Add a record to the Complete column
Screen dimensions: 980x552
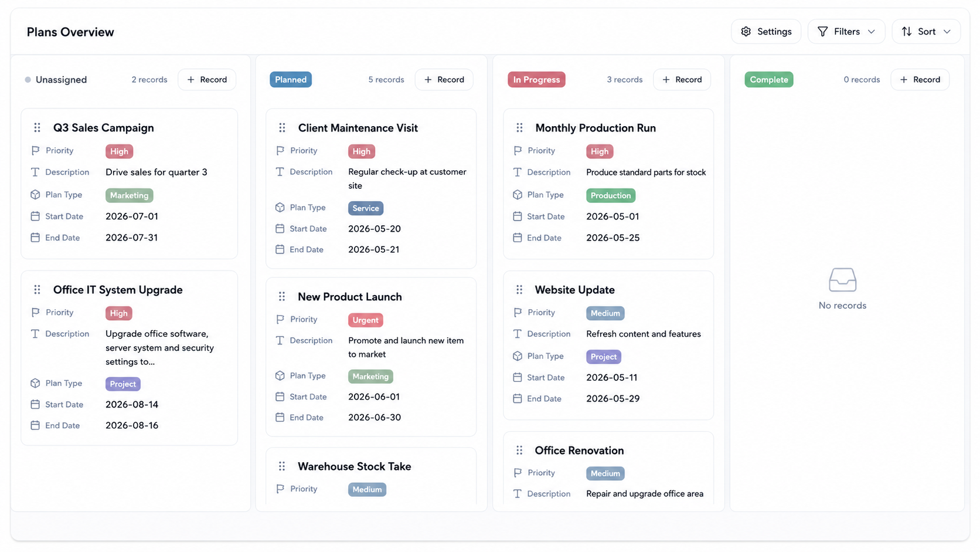coord(920,80)
